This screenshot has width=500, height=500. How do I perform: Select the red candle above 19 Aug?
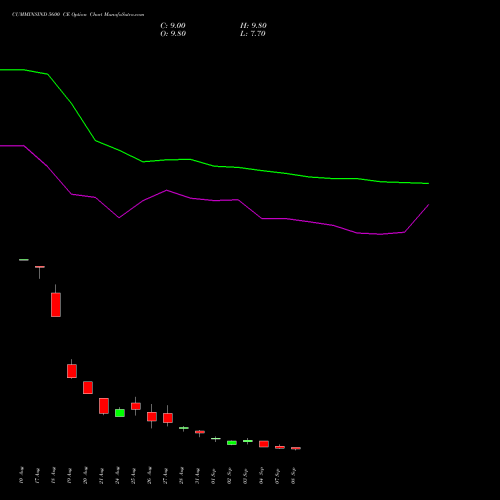tap(72, 371)
